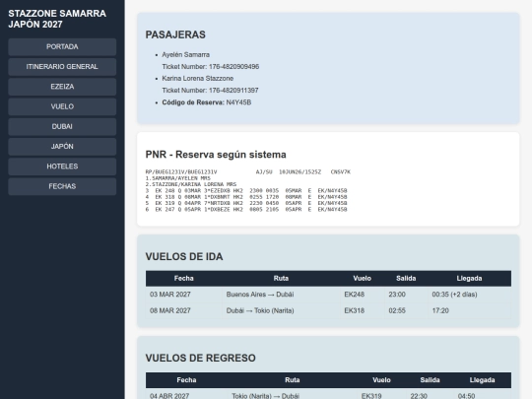Image resolution: width=532 pixels, height=399 pixels.
Task: Click the PASAJERAS heading
Action: [175, 34]
